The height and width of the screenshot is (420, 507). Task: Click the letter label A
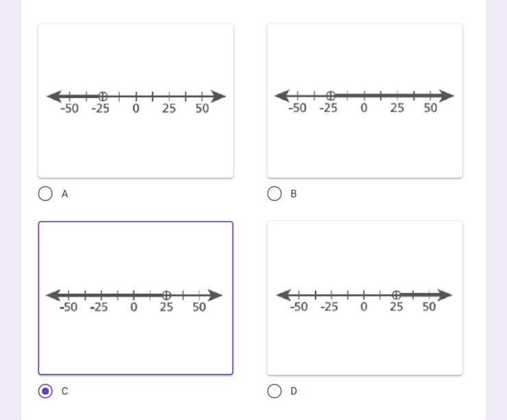pyautogui.click(x=65, y=194)
